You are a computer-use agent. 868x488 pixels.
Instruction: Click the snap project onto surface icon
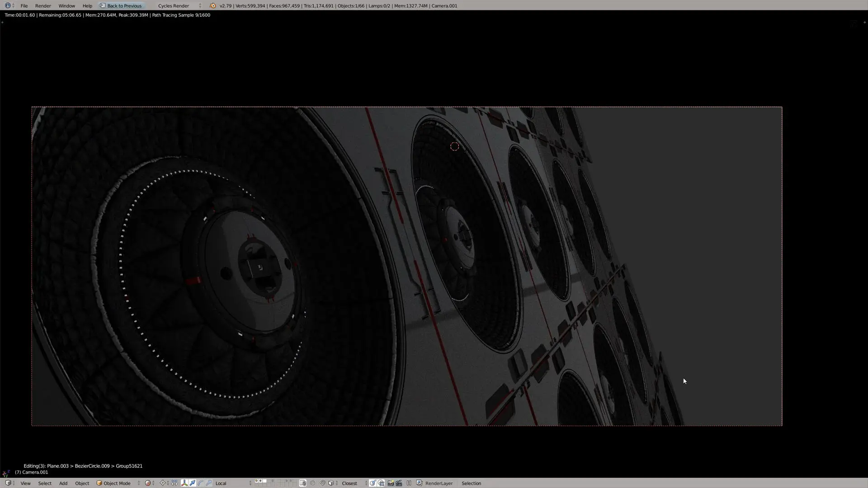(381, 483)
